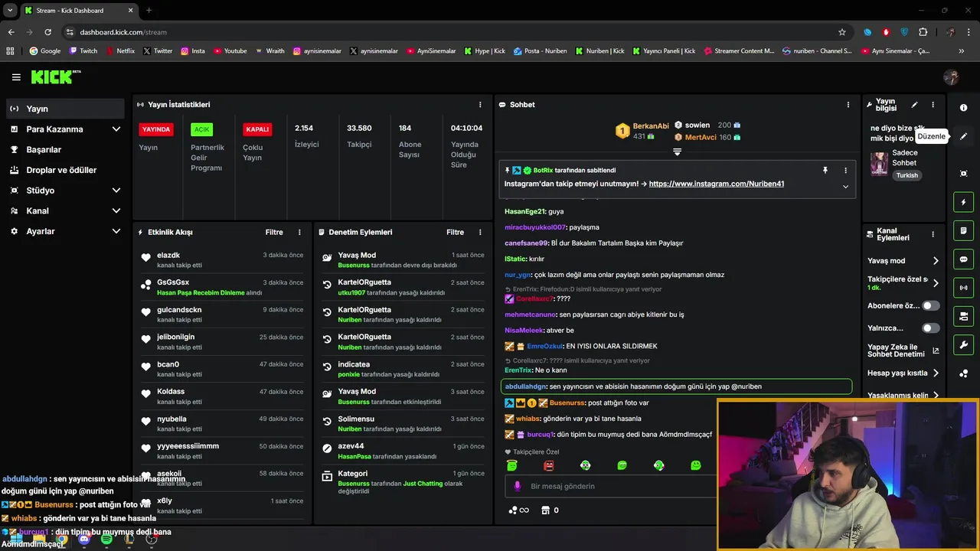980x551 pixels.
Task: Open Yayın İstatistikleri three-dot menu
Action: click(x=480, y=105)
